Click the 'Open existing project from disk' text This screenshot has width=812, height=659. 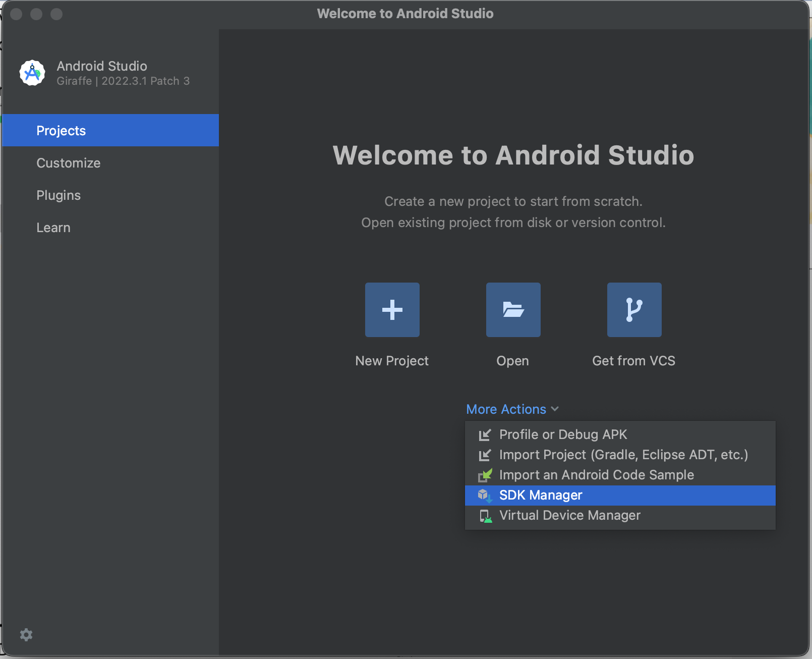pos(513,223)
